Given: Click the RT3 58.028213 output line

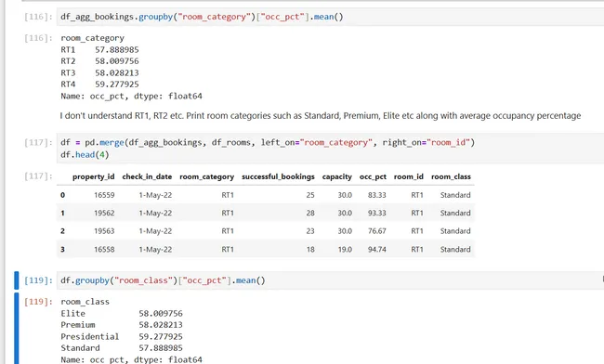Looking at the screenshot, I should coord(99,72).
